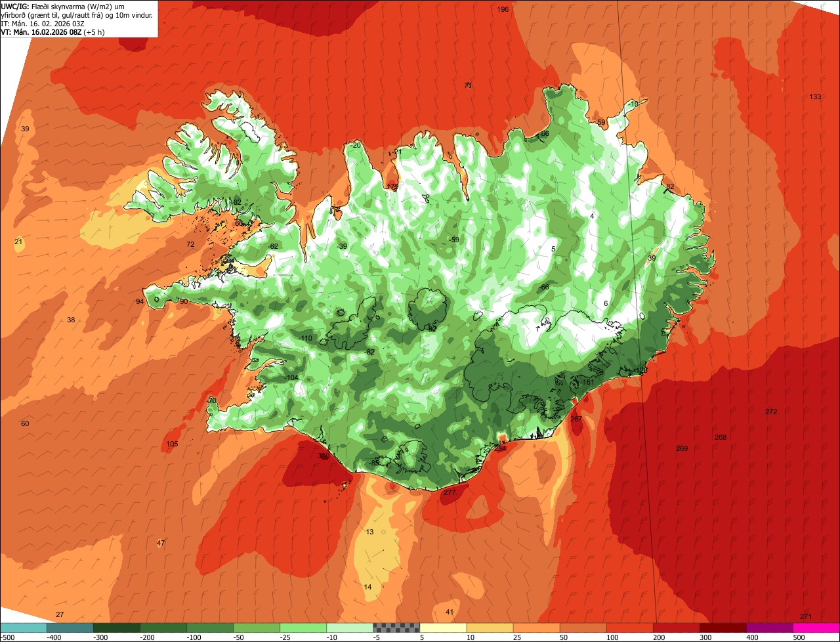Click the value -20 on the north coast
Screen dimensions: 840x642
tap(355, 145)
